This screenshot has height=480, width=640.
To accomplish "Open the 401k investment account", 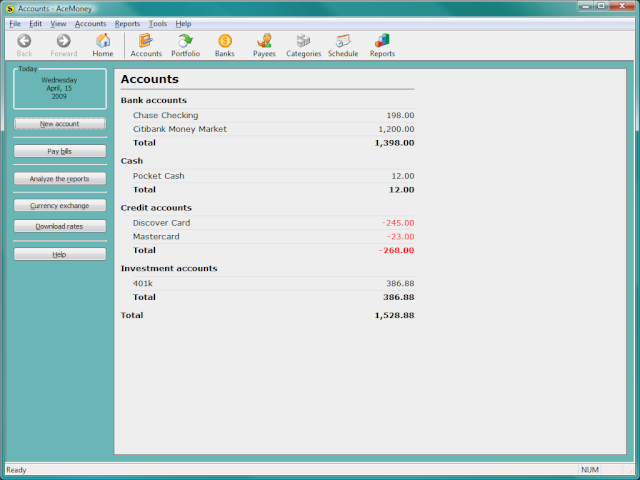I will [x=142, y=283].
